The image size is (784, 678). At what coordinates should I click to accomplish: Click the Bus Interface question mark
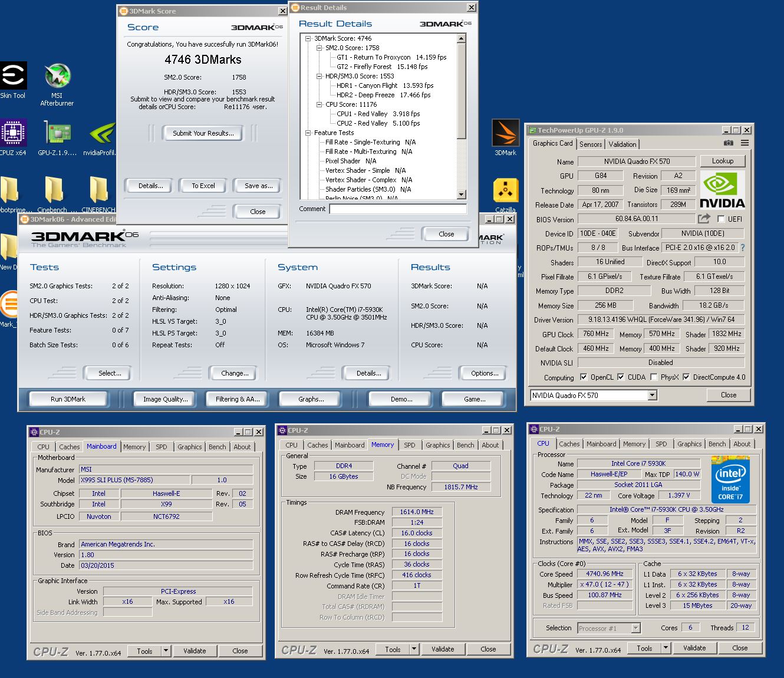[742, 248]
